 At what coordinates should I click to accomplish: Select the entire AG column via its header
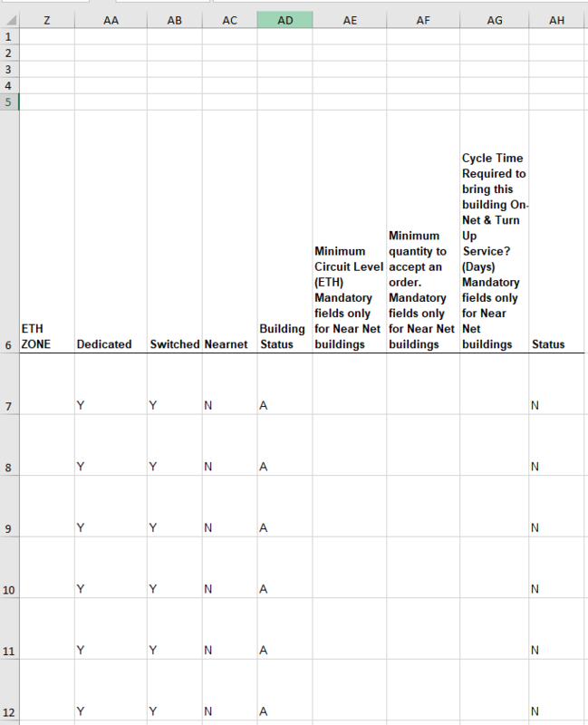pyautogui.click(x=495, y=19)
